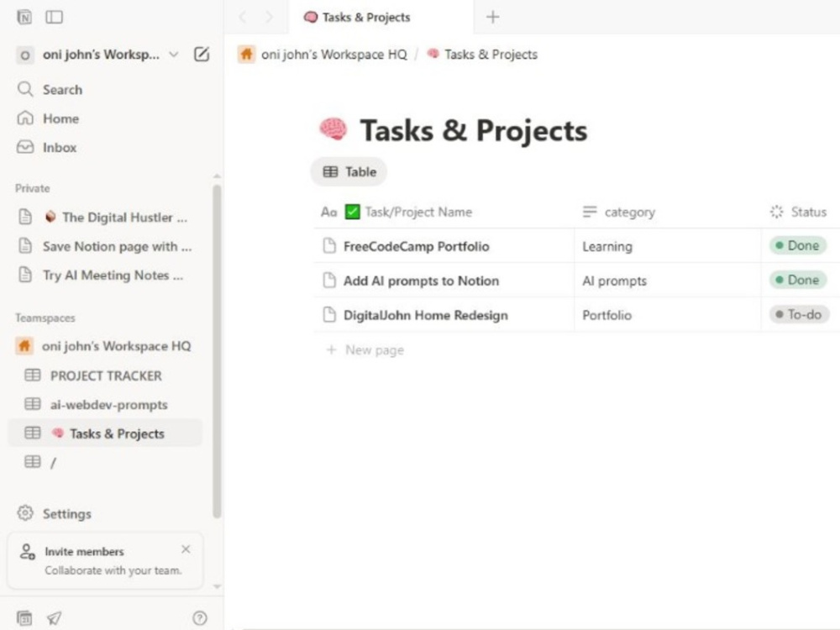Image resolution: width=840 pixels, height=630 pixels.
Task: Toggle the sidebar panel icon
Action: point(54,17)
